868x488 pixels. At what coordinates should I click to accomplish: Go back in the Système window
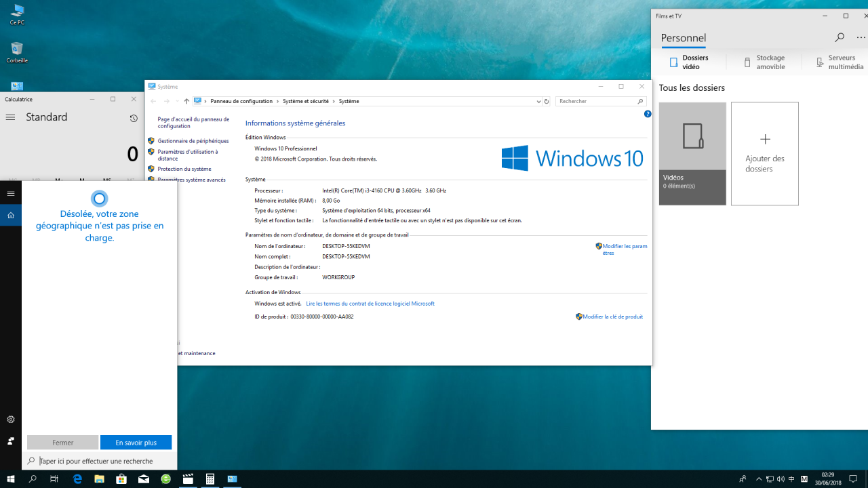tap(153, 101)
